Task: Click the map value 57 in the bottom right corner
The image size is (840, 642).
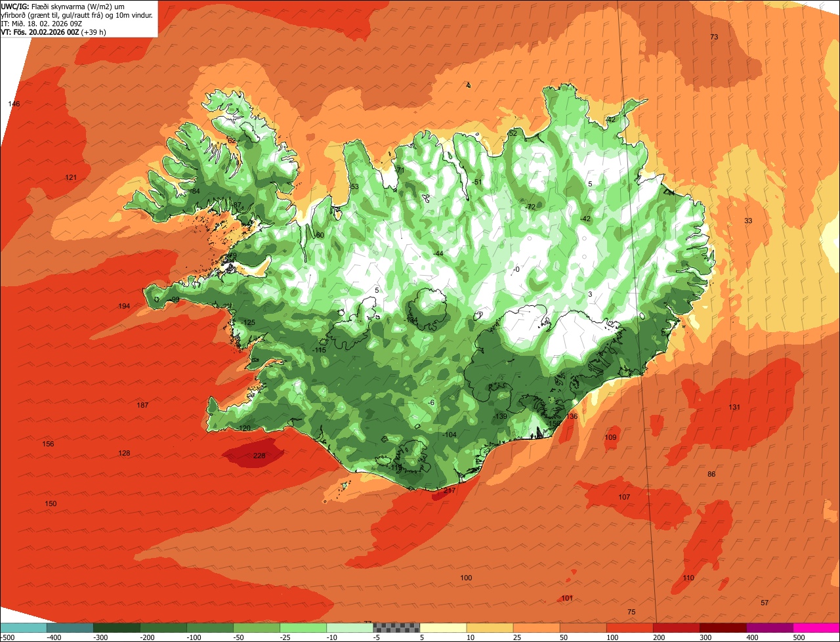Action: (x=765, y=603)
